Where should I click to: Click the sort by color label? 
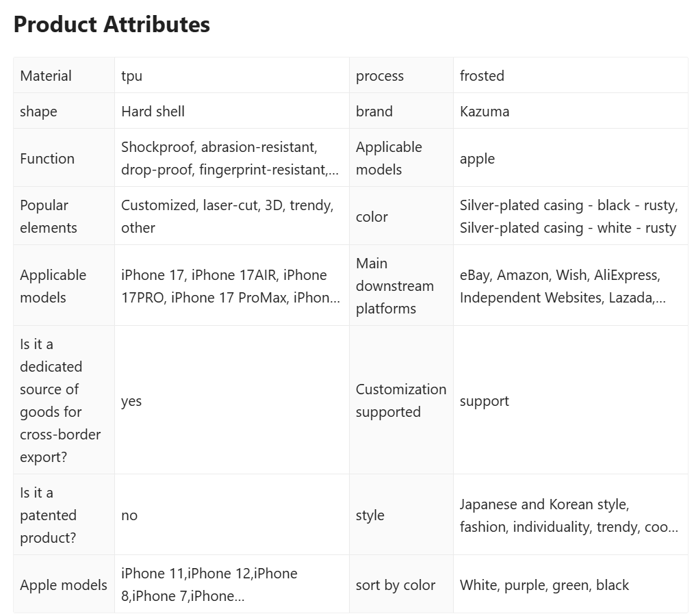pos(395,585)
